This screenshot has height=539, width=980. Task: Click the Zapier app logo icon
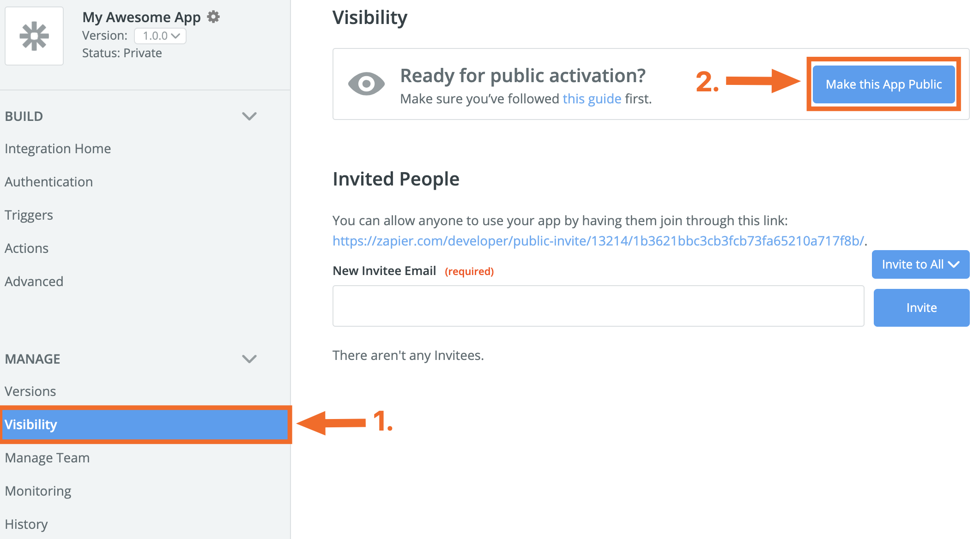click(x=34, y=36)
